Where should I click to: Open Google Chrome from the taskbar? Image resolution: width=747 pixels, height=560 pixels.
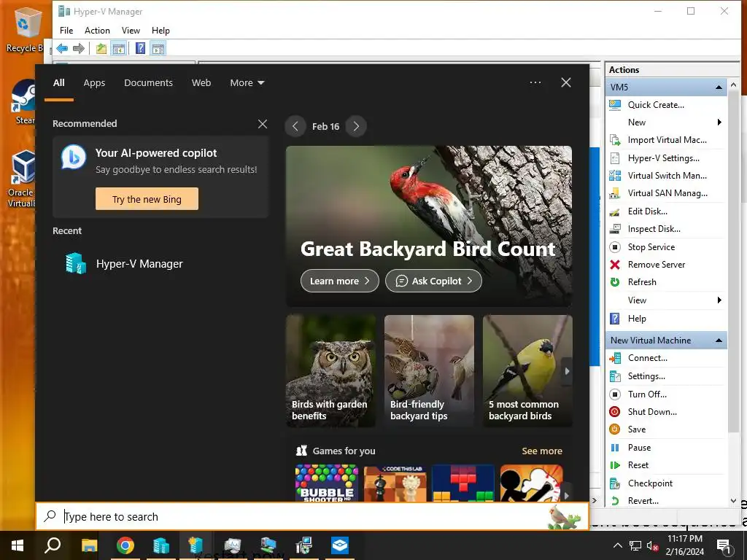pyautogui.click(x=125, y=545)
